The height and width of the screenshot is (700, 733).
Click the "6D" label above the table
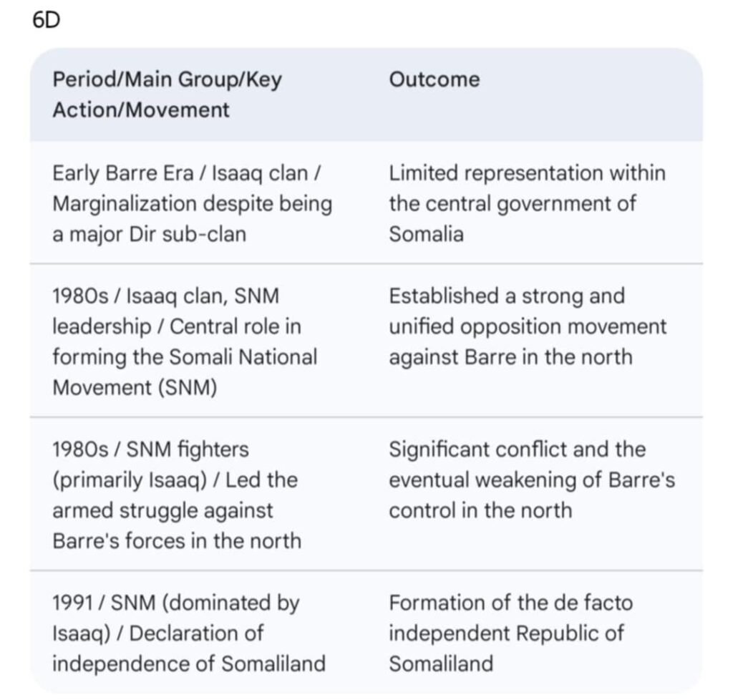47,21
